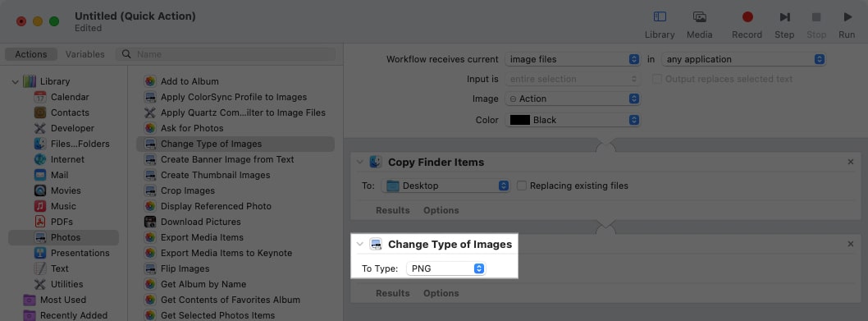Collapse the Change Type of Images action
The image size is (868, 321).
click(x=360, y=244)
